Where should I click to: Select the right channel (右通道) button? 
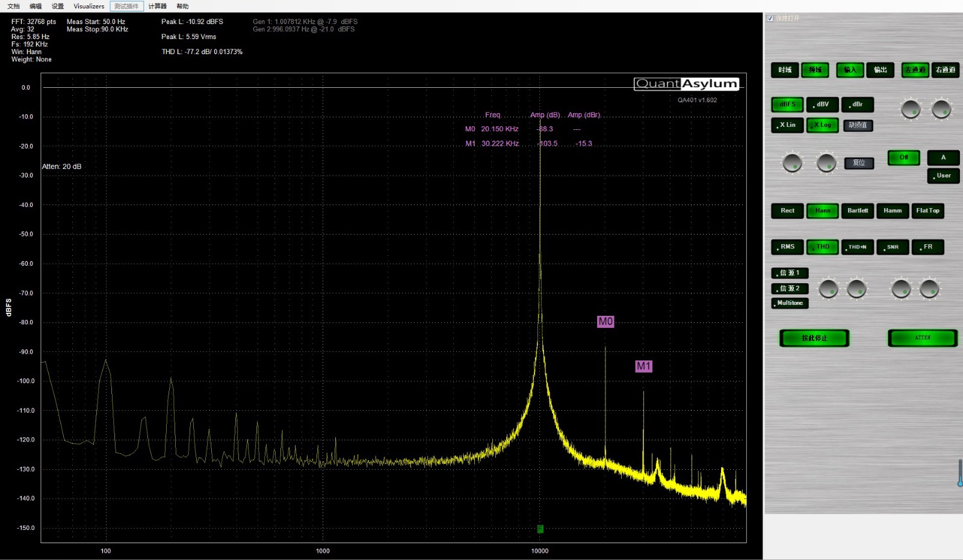pyautogui.click(x=945, y=70)
